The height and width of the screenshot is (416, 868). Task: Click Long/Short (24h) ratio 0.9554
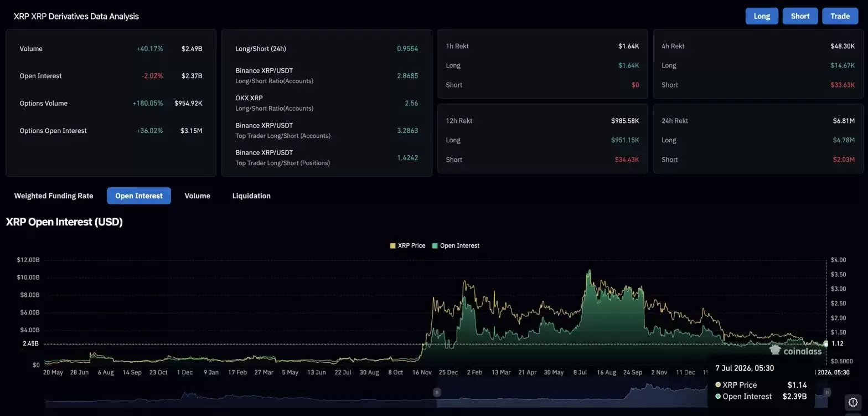tap(407, 49)
